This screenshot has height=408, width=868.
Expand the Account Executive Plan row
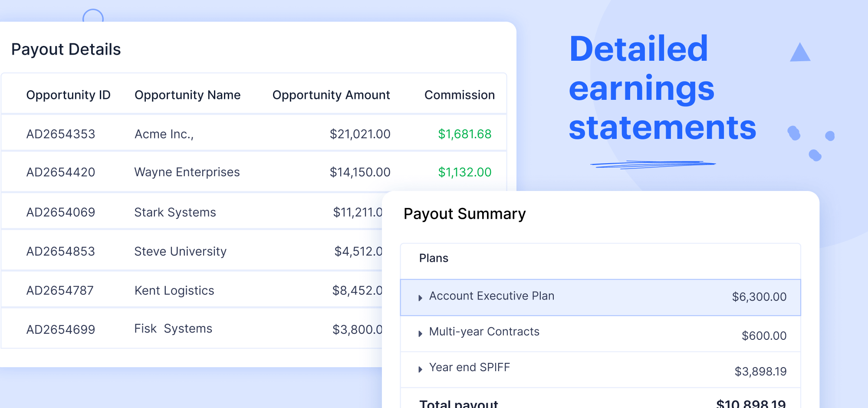[420, 298]
